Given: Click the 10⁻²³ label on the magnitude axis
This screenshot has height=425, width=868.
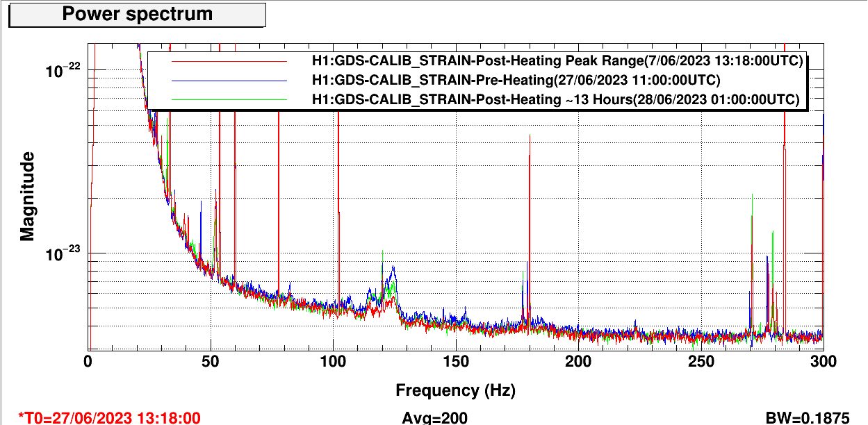Looking at the screenshot, I should (63, 254).
